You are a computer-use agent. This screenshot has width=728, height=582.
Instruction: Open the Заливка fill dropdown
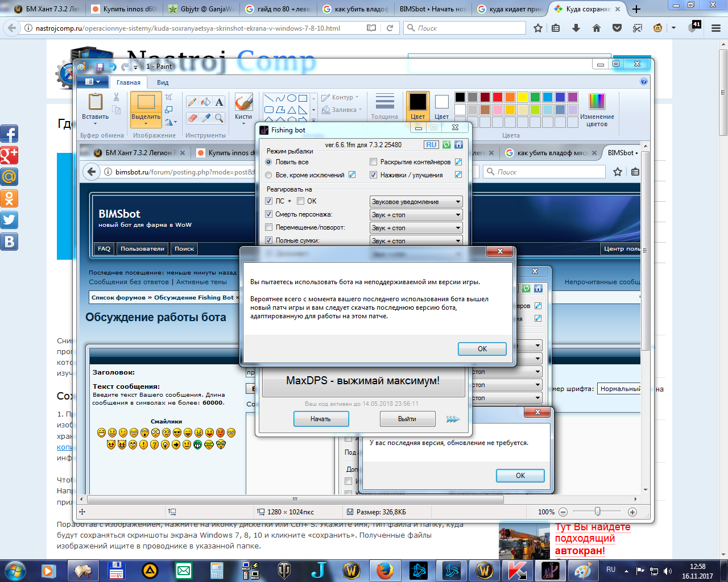342,110
